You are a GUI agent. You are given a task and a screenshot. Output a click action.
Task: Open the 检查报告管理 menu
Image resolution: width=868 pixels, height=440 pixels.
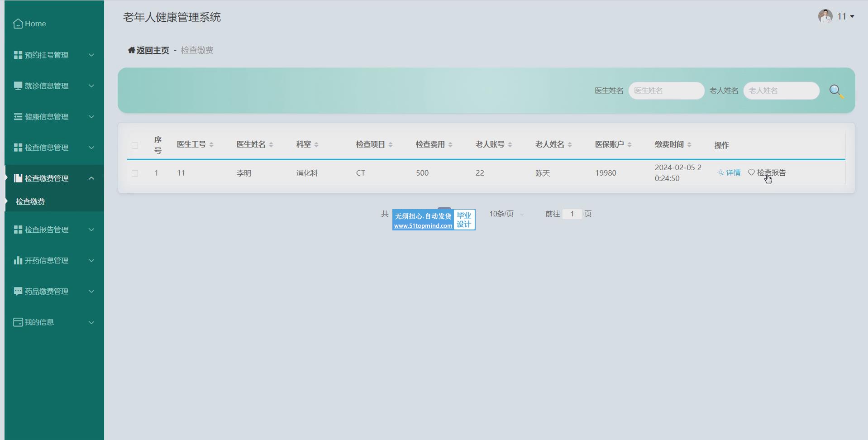pos(47,230)
